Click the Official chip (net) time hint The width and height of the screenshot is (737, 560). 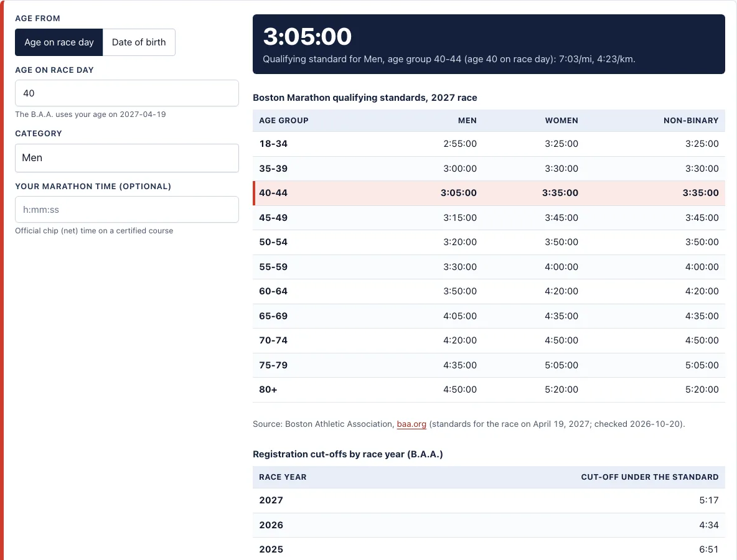[x=94, y=231]
